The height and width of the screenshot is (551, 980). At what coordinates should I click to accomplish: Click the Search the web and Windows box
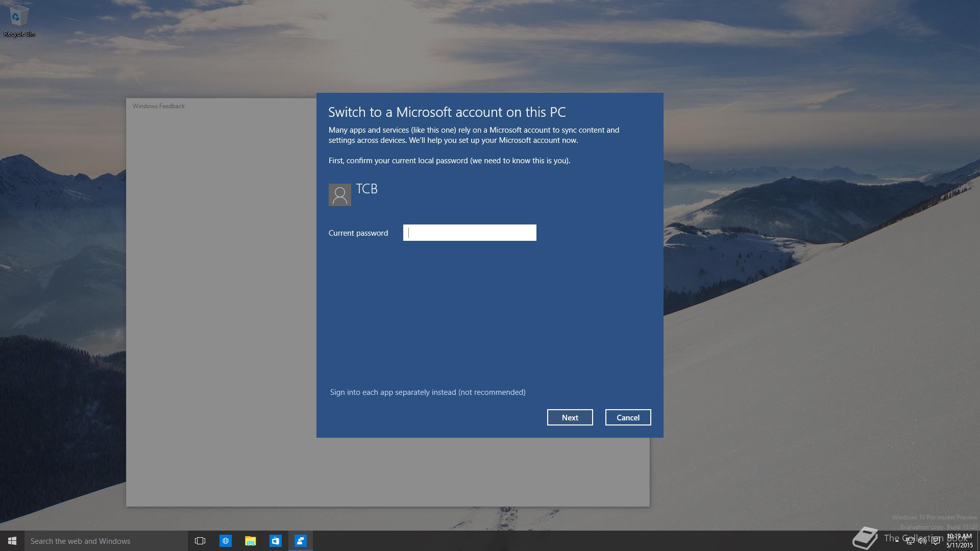pos(106,541)
